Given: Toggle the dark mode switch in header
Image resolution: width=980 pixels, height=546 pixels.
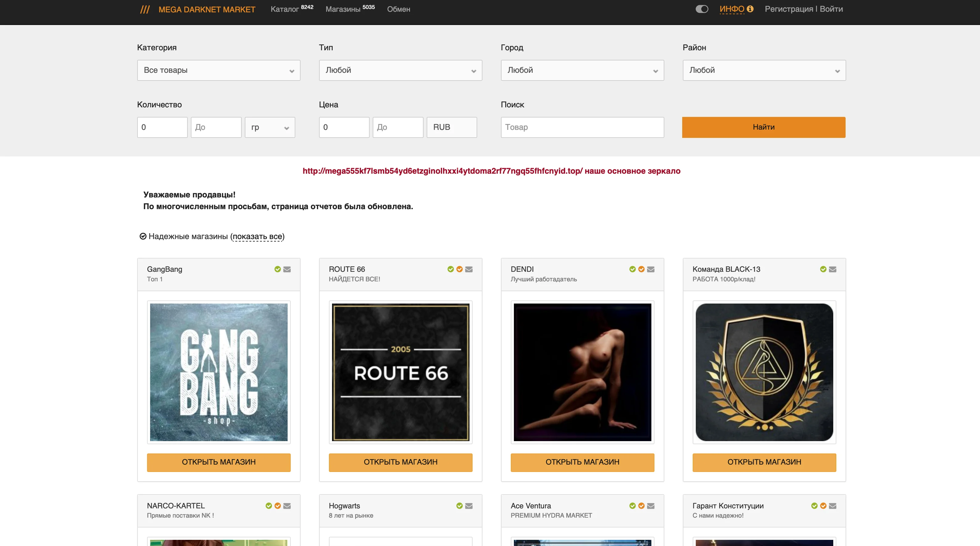Looking at the screenshot, I should [x=702, y=9].
